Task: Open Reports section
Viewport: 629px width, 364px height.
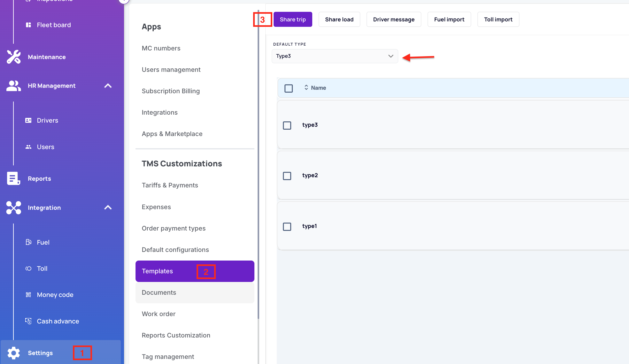Action: (x=39, y=178)
